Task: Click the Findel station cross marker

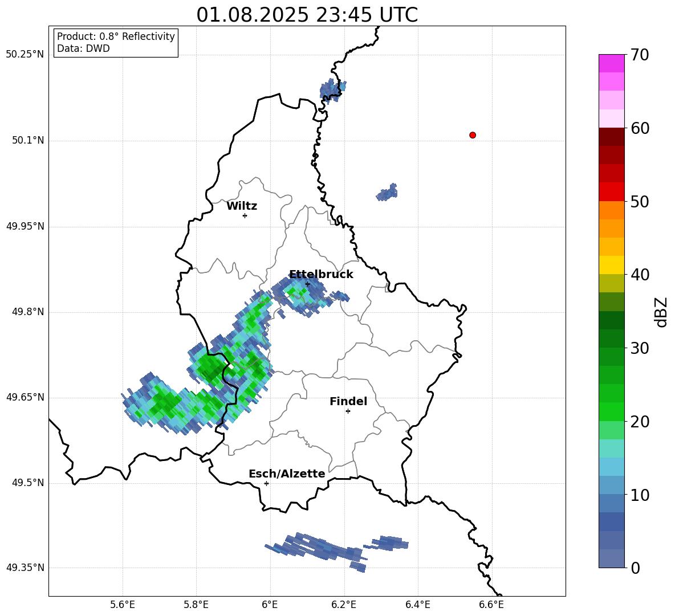Action: [348, 411]
